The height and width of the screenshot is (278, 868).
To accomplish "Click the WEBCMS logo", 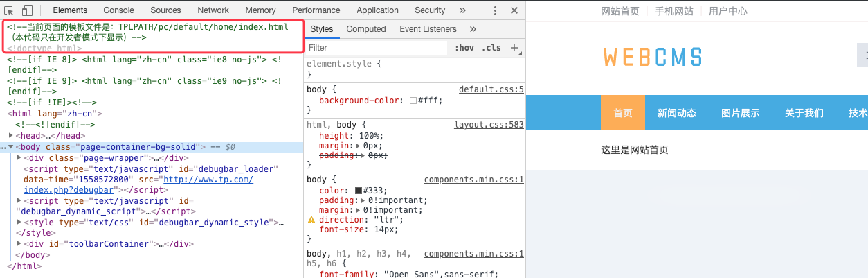I will [x=653, y=57].
